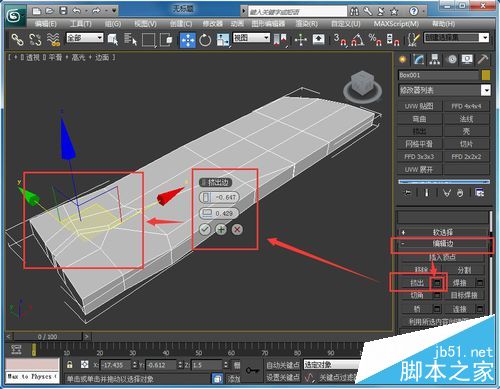Image resolution: width=500 pixels, height=389 pixels.
Task: Open the MAXScript(M) menu
Action: 396,24
